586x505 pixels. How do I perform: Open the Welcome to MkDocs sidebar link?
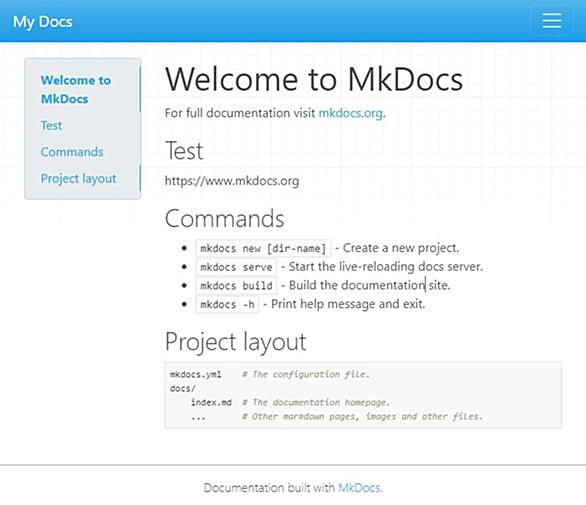tap(76, 89)
